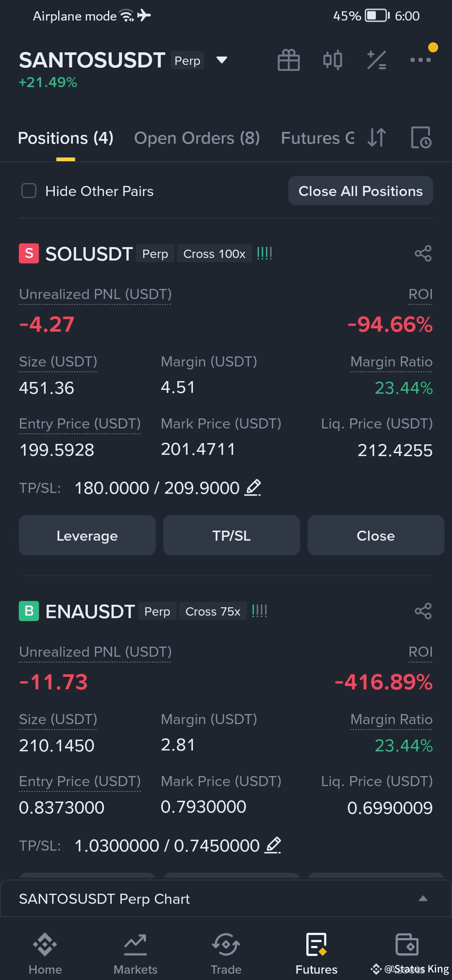Viewport: 452px width, 980px height.
Task: Open the three-dot more options menu
Action: [x=421, y=60]
